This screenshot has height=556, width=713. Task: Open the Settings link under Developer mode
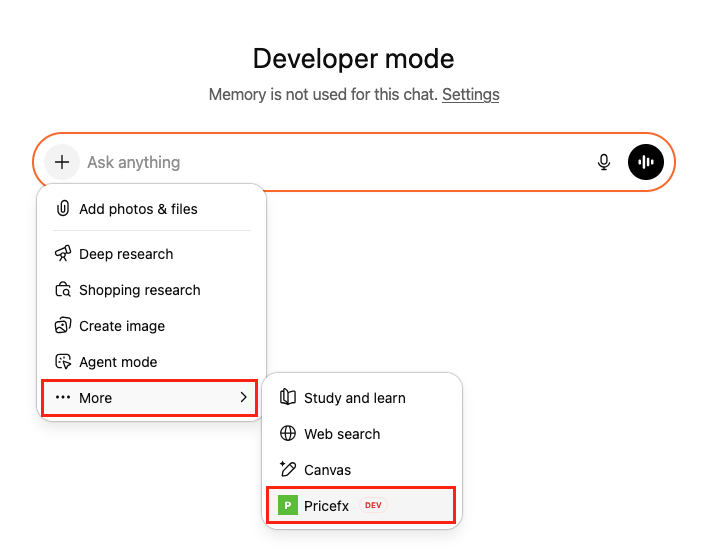click(x=470, y=94)
